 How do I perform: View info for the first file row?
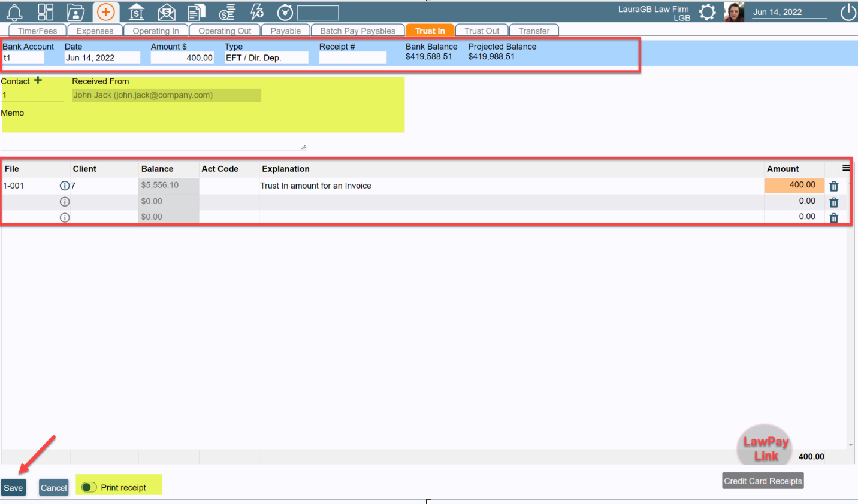pos(65,186)
